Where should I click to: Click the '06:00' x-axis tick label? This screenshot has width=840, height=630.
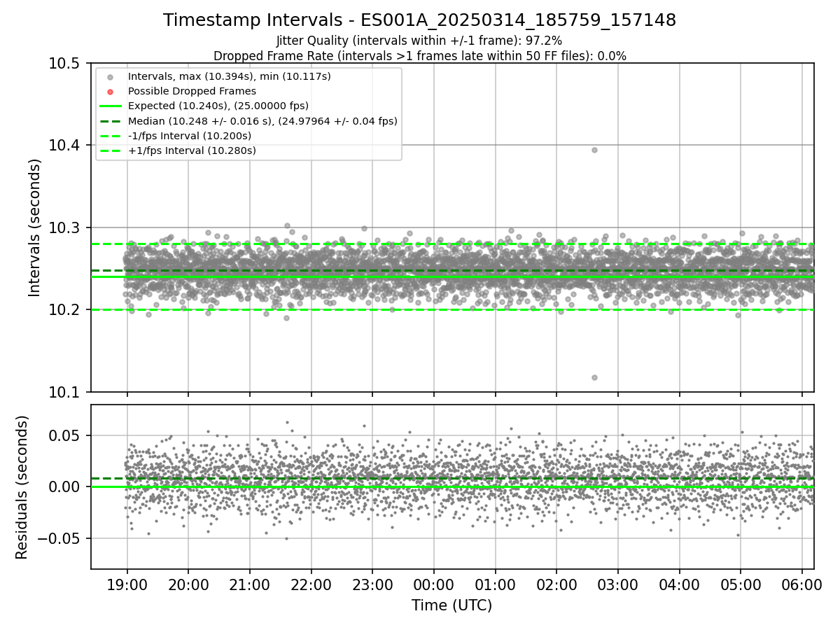pos(802,584)
